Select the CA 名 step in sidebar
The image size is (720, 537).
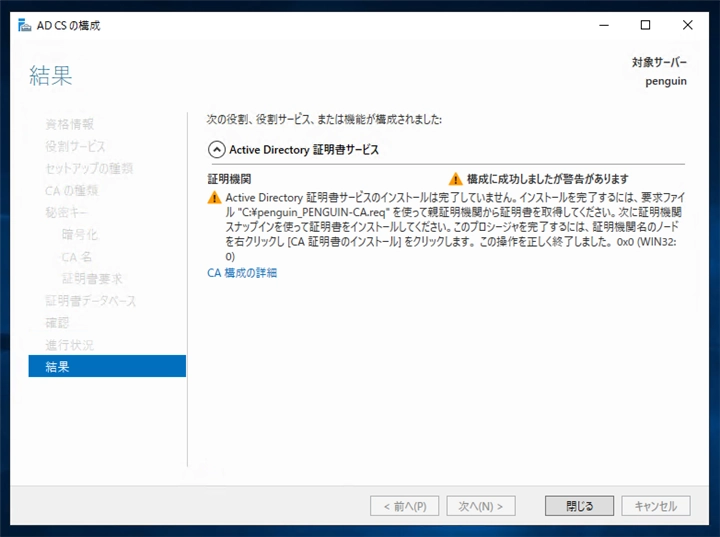click(x=77, y=256)
